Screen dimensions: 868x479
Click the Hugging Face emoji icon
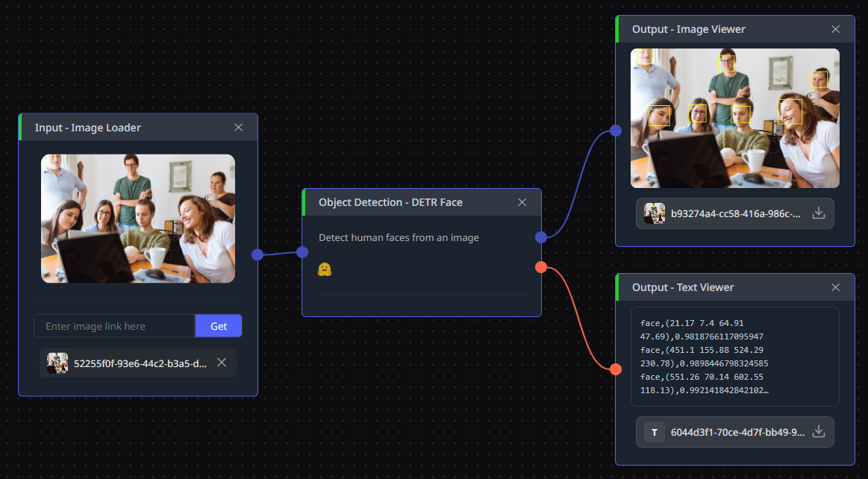pyautogui.click(x=325, y=269)
